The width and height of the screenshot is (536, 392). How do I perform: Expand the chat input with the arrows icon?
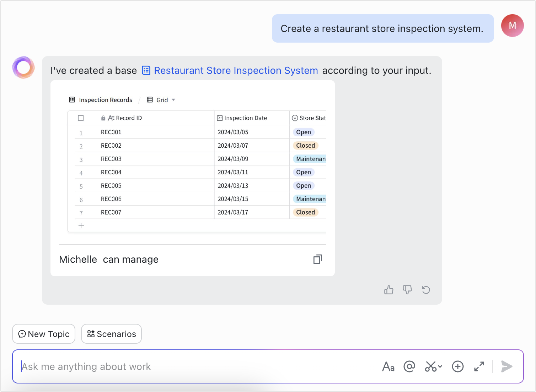pos(479,366)
